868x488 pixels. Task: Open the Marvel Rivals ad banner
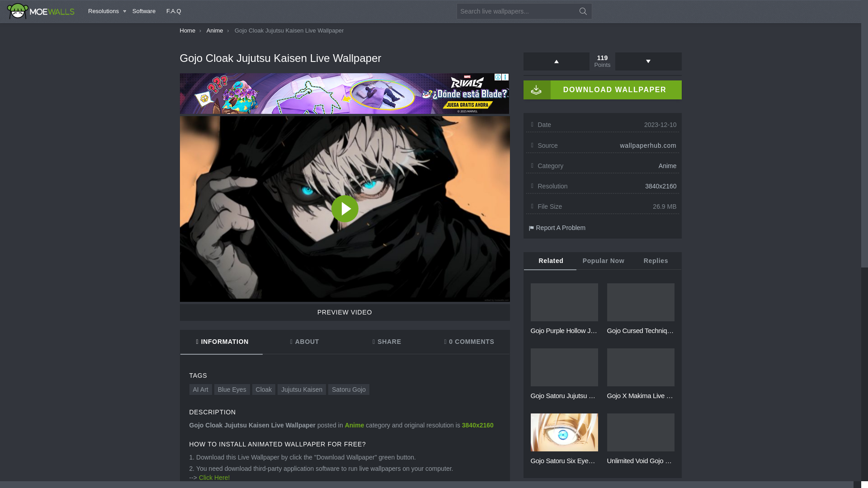(344, 94)
